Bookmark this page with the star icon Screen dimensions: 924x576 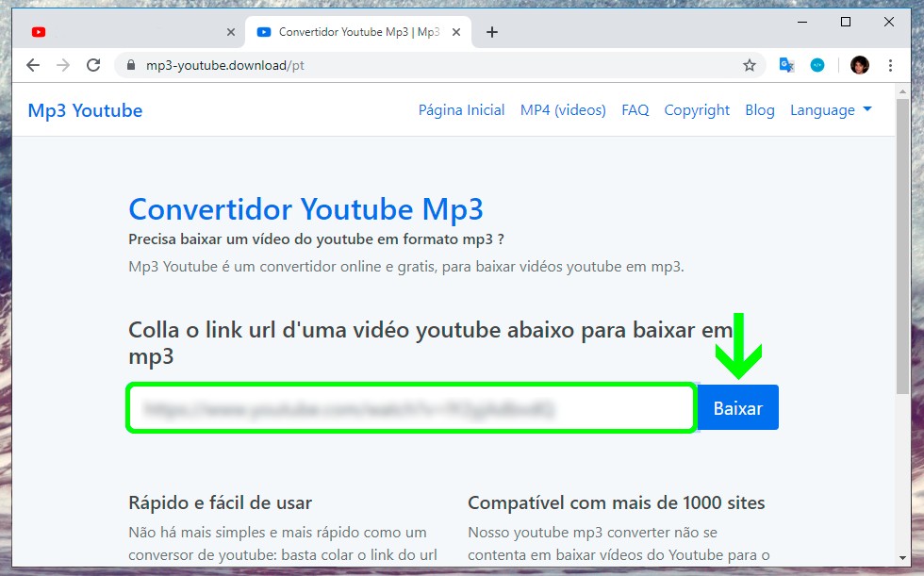[x=750, y=65]
